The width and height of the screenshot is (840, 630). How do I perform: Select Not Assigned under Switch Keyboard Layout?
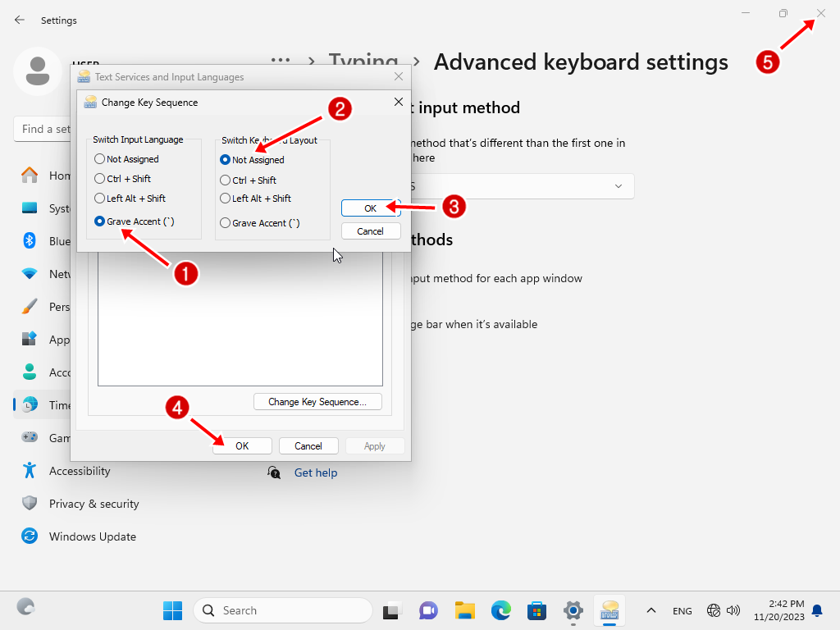click(226, 160)
